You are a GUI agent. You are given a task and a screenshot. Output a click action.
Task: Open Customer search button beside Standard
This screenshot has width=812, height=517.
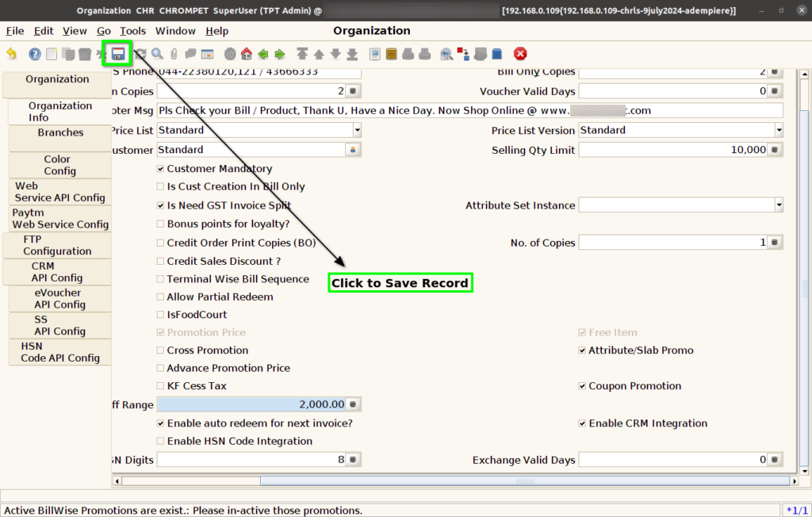click(353, 150)
